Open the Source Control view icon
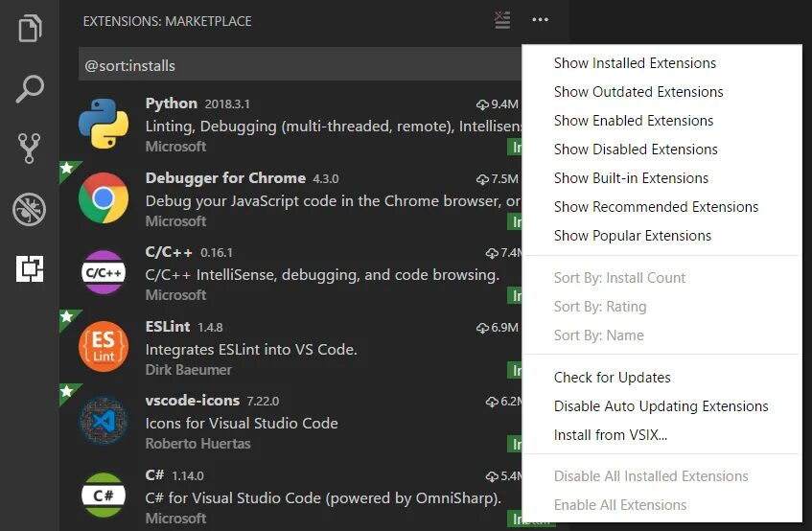Screen dimensions: 812x531 (x=31, y=149)
